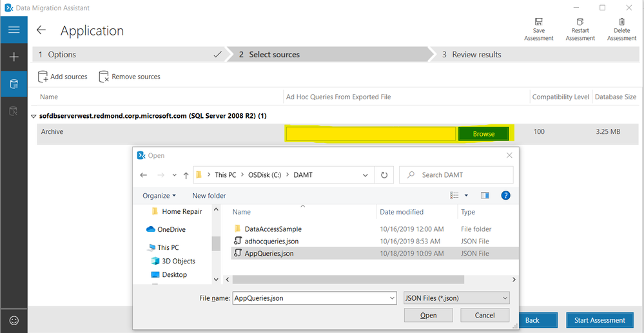Click Remove sources
Screen dimensions: 644x333
click(130, 77)
